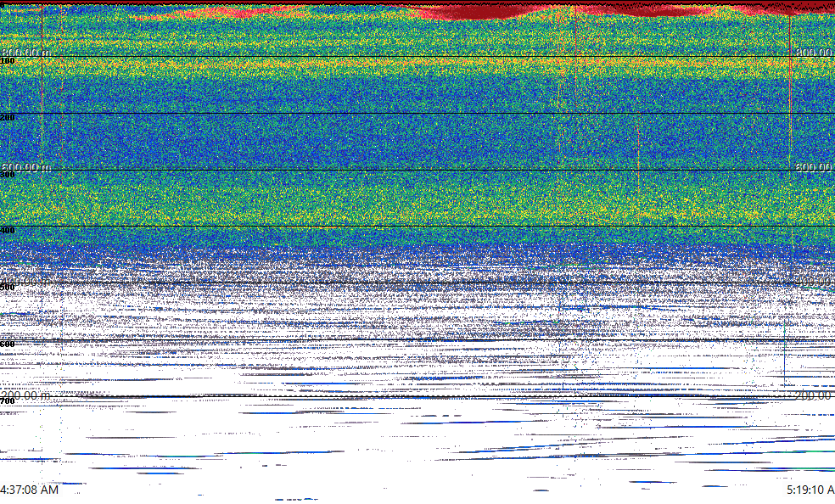Click the 4:37:08 AM start timestamp
Screen dimensions: 835x504
30,490
